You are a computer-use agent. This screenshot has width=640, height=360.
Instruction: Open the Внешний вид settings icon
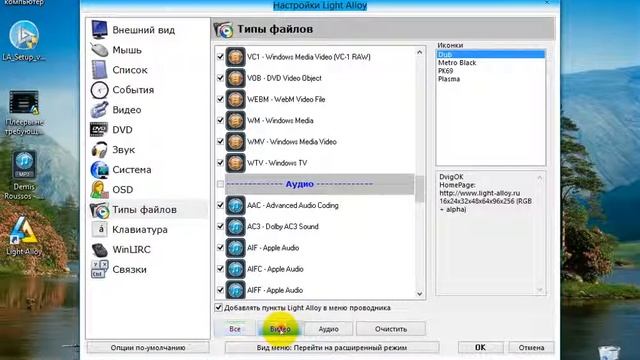[x=99, y=30]
